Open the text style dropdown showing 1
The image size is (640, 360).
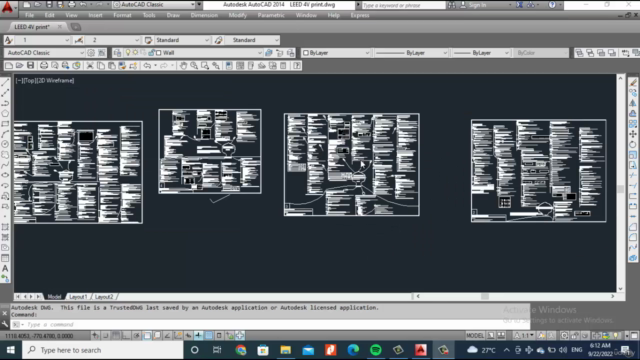pyautogui.click(x=43, y=40)
